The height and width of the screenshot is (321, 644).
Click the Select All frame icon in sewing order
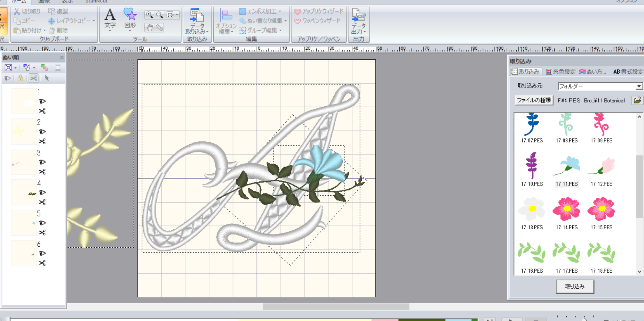pos(8,68)
